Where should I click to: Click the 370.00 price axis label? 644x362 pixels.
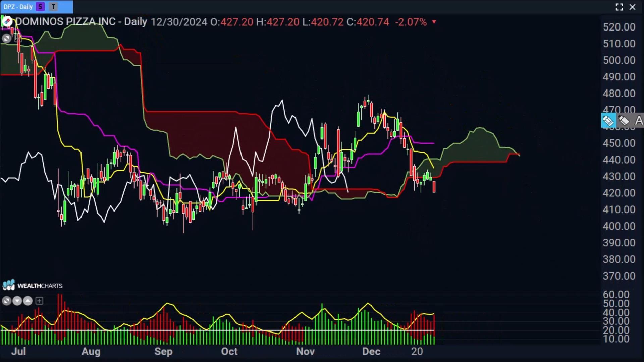[x=619, y=276]
